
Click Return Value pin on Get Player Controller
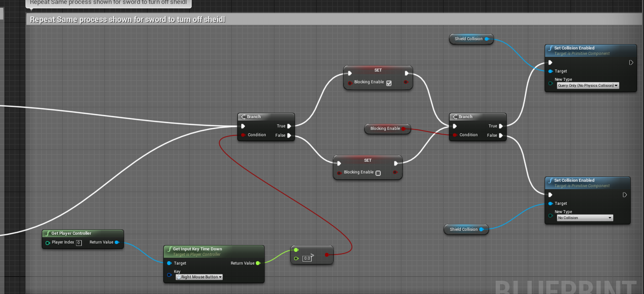[117, 242]
